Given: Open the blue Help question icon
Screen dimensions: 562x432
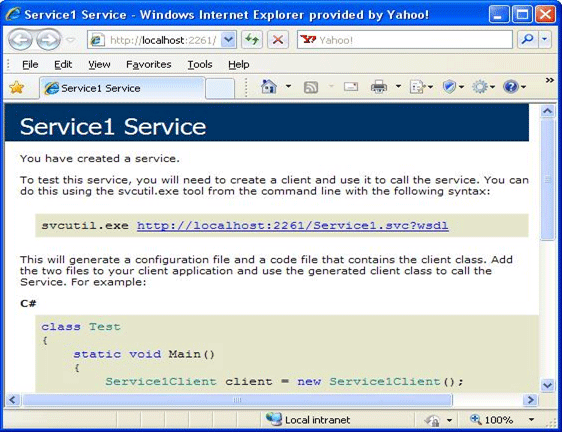Looking at the screenshot, I should pyautogui.click(x=514, y=87).
